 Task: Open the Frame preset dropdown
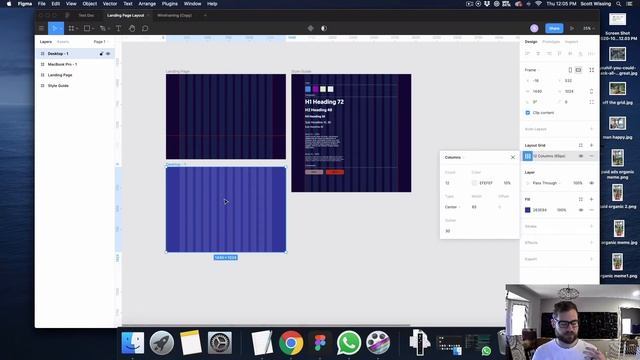point(532,70)
